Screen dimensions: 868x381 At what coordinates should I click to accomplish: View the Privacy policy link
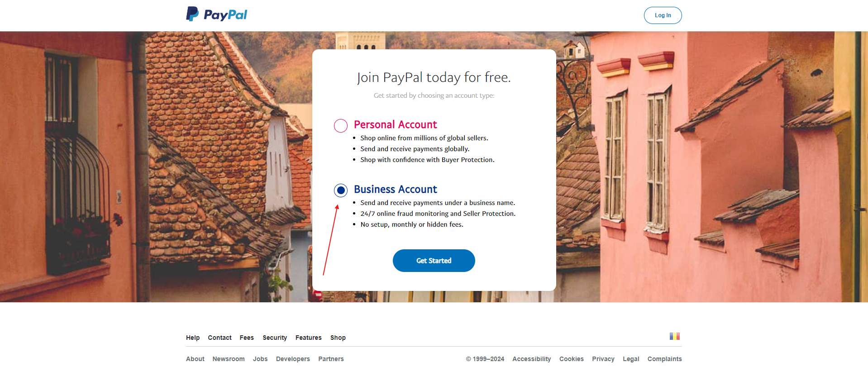(x=603, y=359)
